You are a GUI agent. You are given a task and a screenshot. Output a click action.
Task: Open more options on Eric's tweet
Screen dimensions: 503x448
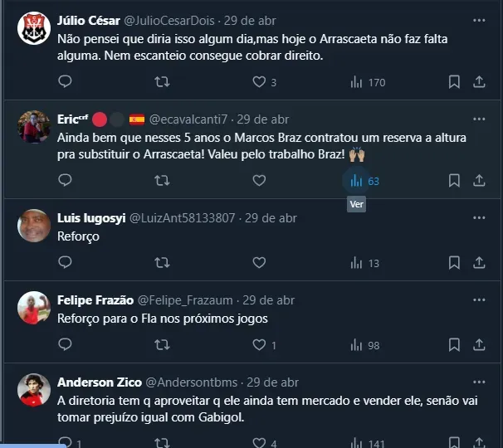tap(479, 119)
